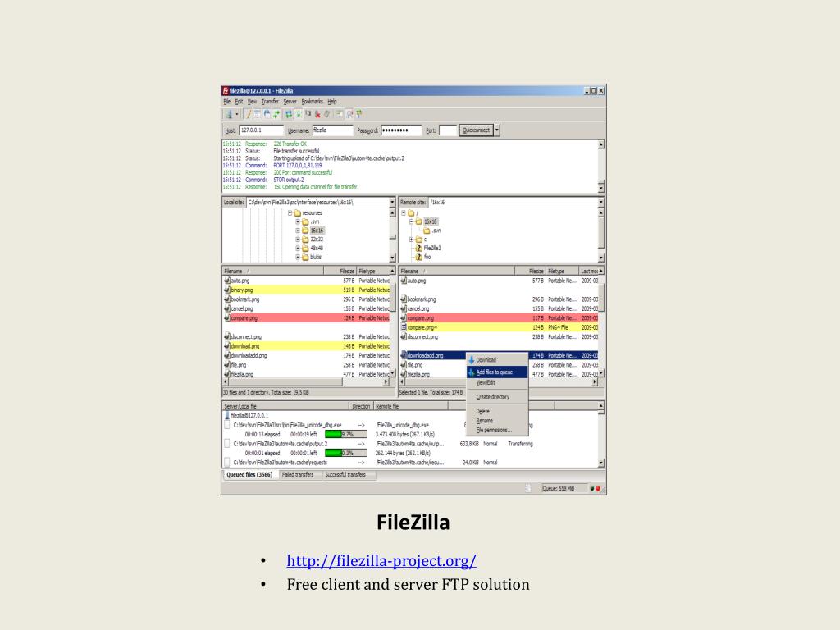Toggle directory comparison toolbar icon
The width and height of the screenshot is (840, 630).
click(349, 114)
